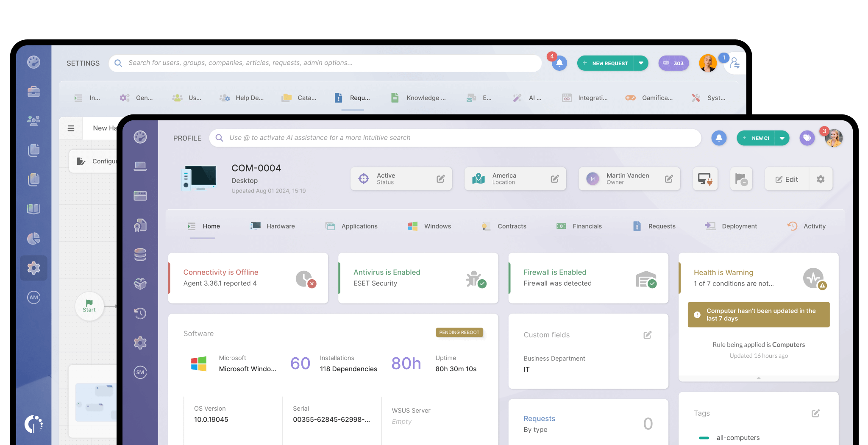This screenshot has width=868, height=445.
Task: Edit the Tags card
Action: 815,413
